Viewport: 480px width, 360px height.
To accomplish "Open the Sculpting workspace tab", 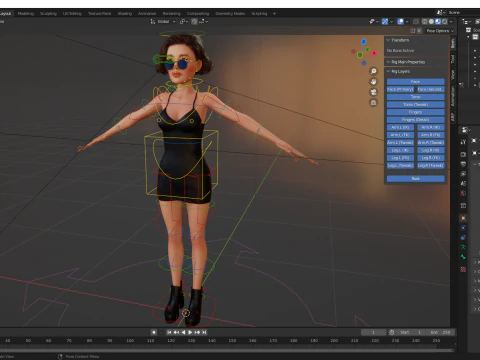I will click(48, 14).
